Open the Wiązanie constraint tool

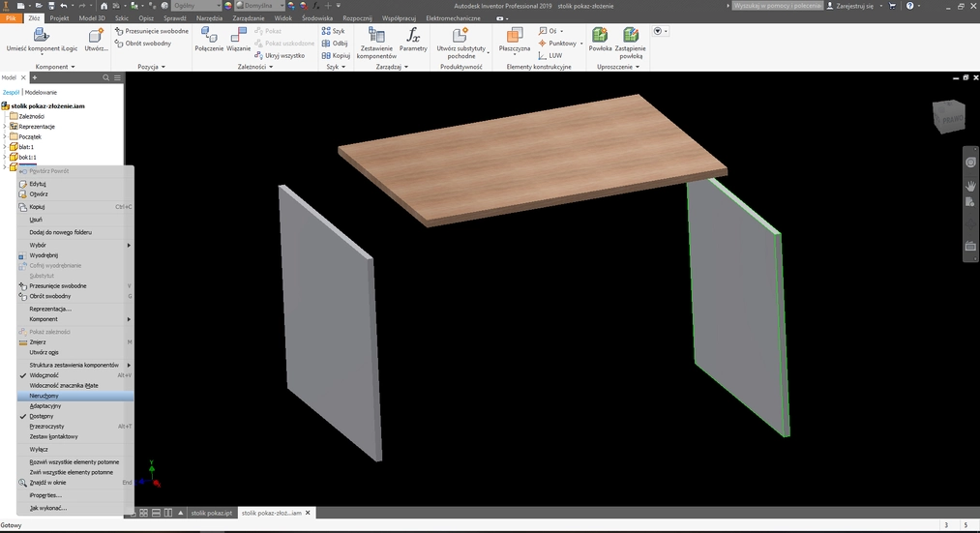coord(239,41)
